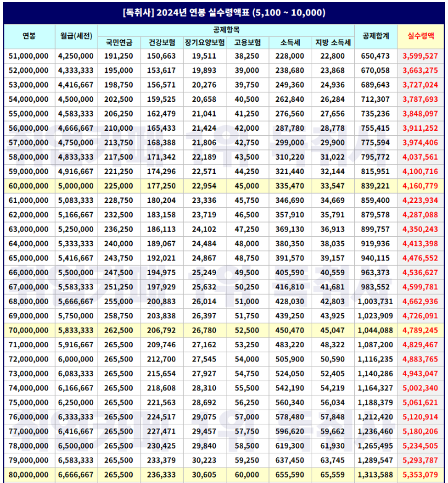The image size is (448, 483).
Task: Select net pay 3,787,693
Action: [x=420, y=99]
